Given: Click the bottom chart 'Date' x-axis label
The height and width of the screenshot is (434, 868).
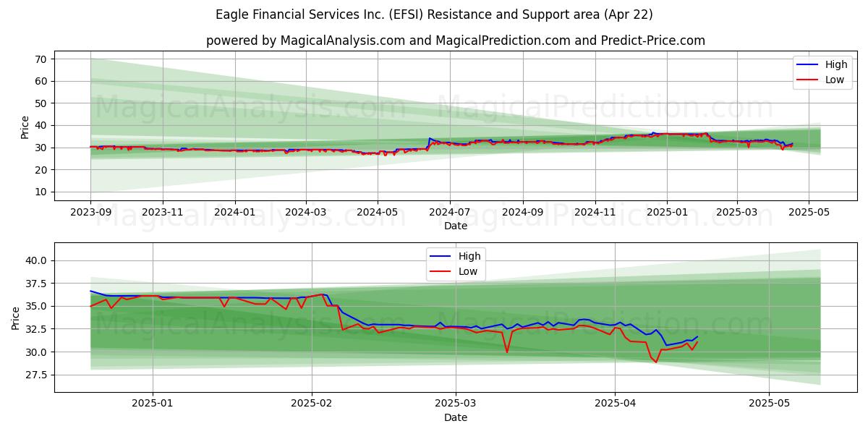Looking at the screenshot, I should 456,417.
